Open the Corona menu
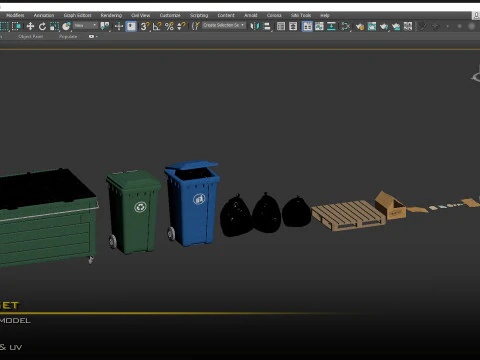Image resolution: width=480 pixels, height=360 pixels. click(274, 15)
